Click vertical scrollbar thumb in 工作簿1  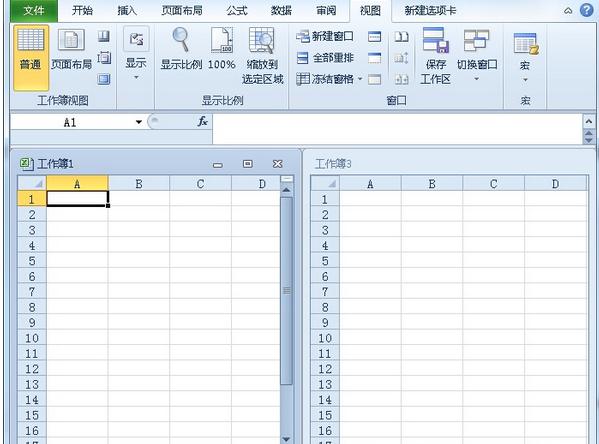tap(287, 290)
